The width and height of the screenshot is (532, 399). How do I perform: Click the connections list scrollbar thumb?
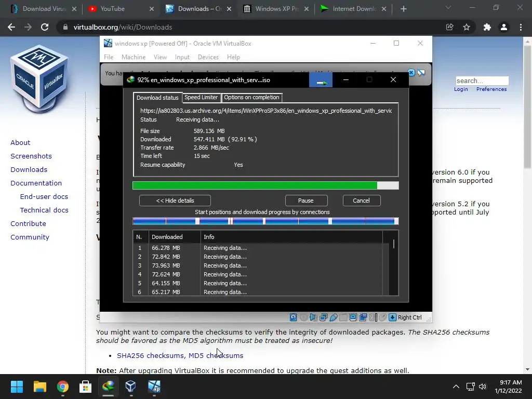[x=394, y=244]
